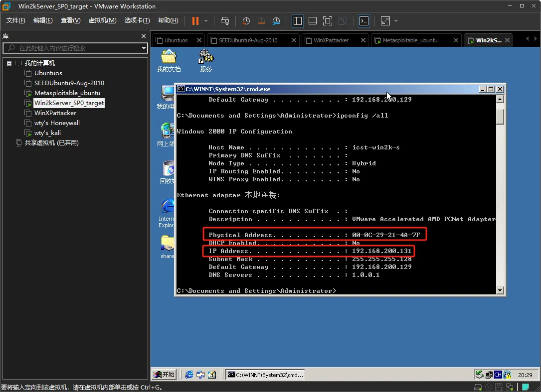Click the stretch guest display icon
Image resolution: width=541 pixels, height=392 pixels.
click(x=385, y=21)
